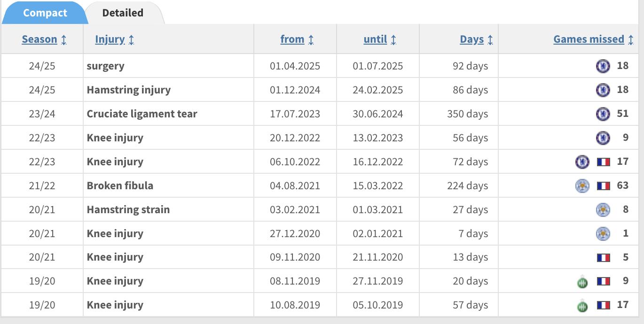Image resolution: width=644 pixels, height=324 pixels.
Task: Click France flag in Broken fibula row
Action: [x=604, y=186]
